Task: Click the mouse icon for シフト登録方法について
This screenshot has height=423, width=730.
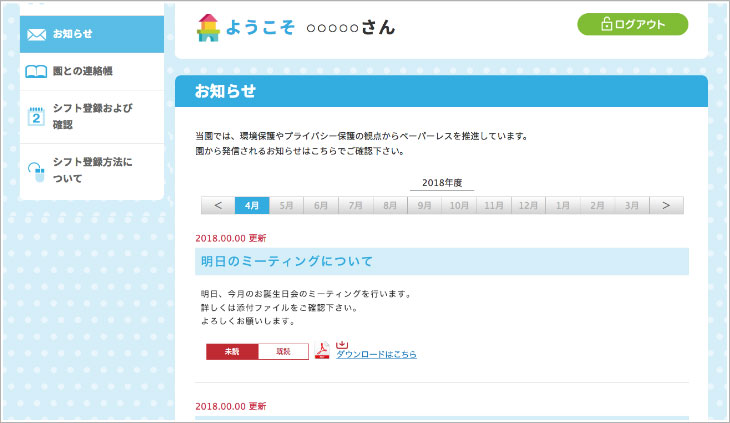Action: coord(37,170)
